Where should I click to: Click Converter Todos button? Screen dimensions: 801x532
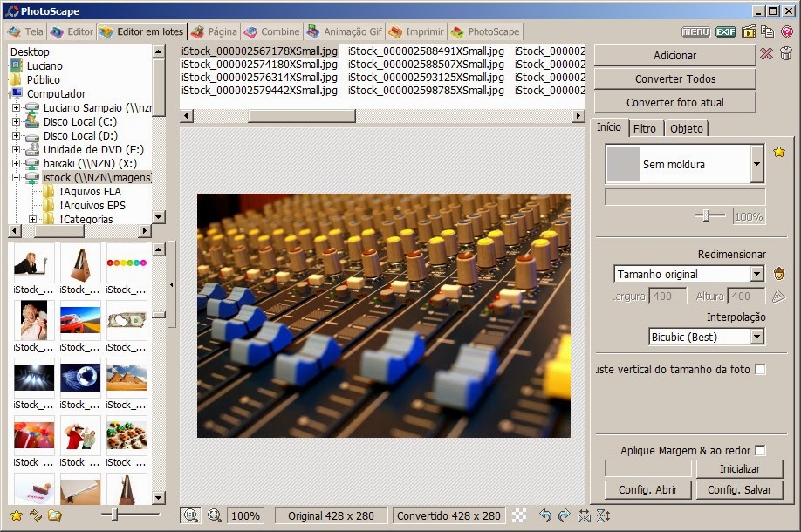pos(674,78)
